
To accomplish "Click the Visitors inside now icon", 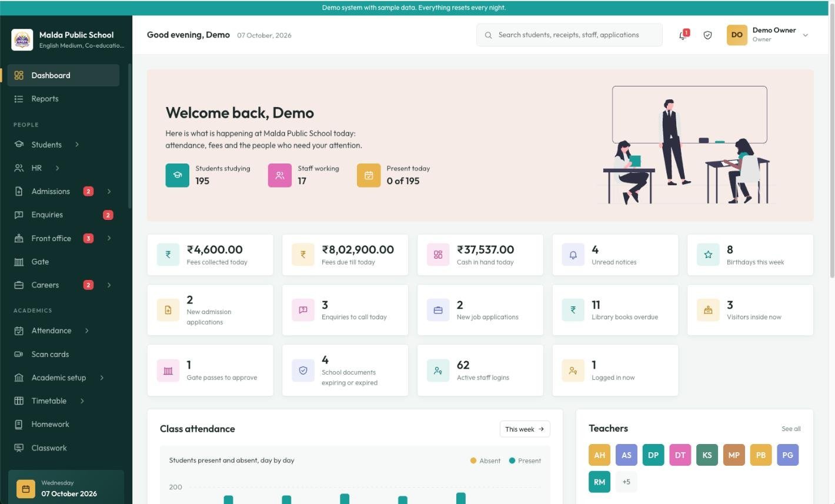I will coord(708,310).
